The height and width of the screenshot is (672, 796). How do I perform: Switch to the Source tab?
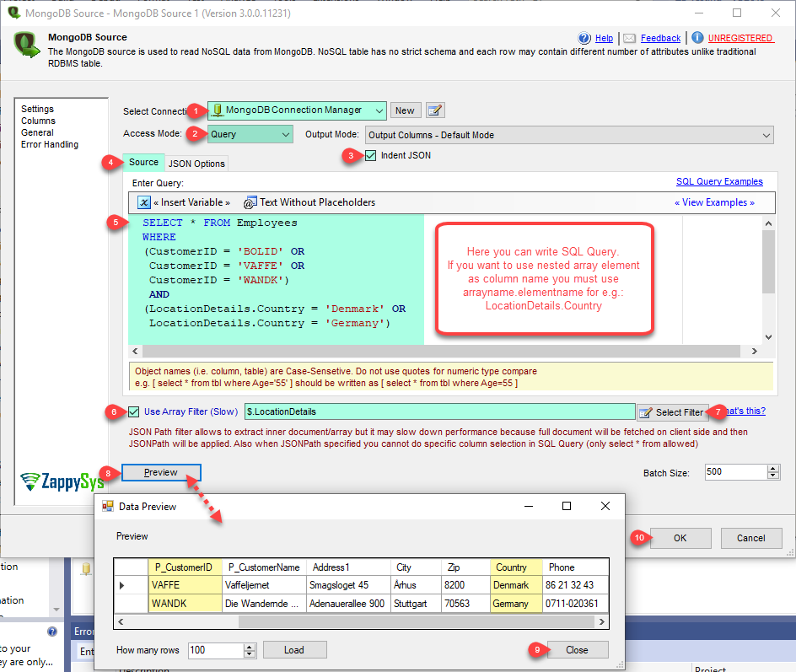143,163
